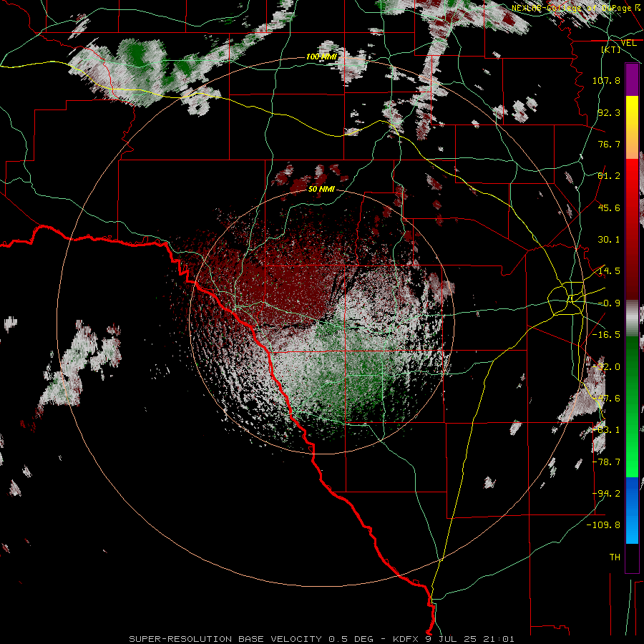Click the -32.0 velocity scale value
Image resolution: width=644 pixels, height=644 pixels.
(606, 367)
